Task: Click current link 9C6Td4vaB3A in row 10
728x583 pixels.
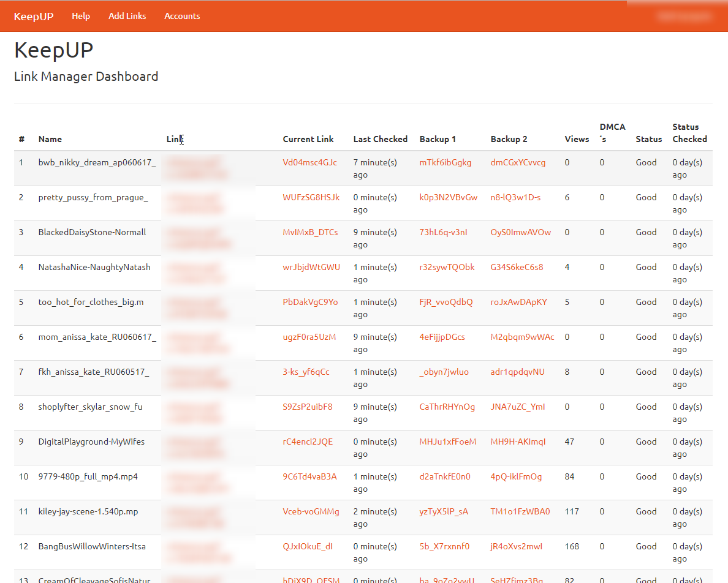Action: [x=309, y=476]
